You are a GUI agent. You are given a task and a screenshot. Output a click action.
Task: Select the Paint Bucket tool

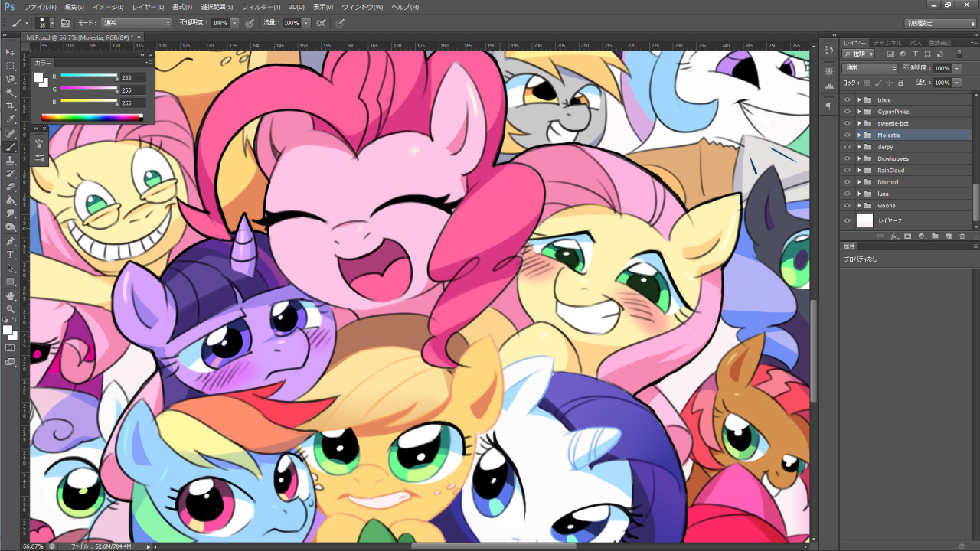pos(11,200)
